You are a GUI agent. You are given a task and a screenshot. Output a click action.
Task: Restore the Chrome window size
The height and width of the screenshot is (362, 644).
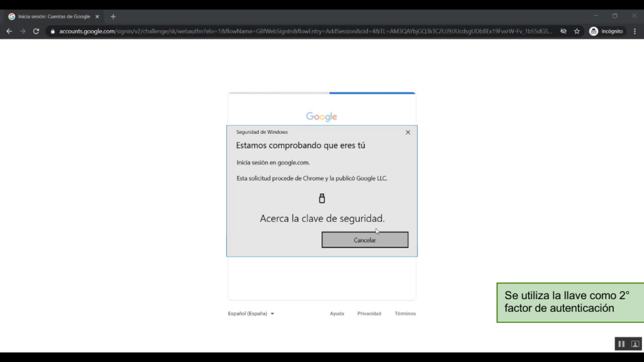click(615, 16)
